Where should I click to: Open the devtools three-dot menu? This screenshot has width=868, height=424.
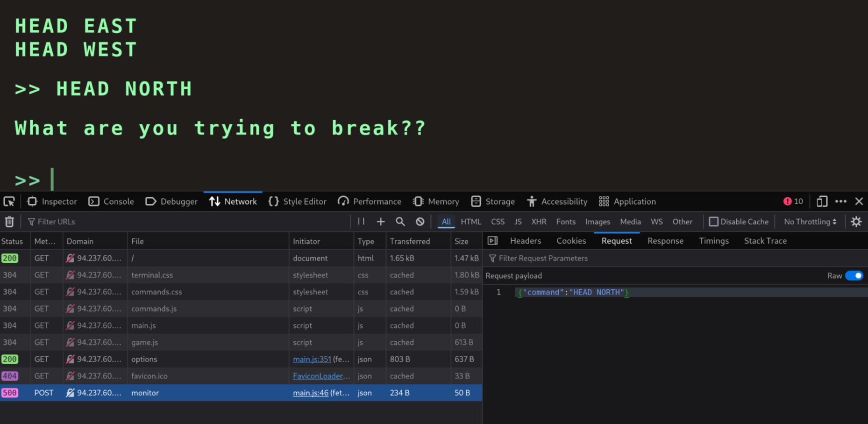[841, 201]
